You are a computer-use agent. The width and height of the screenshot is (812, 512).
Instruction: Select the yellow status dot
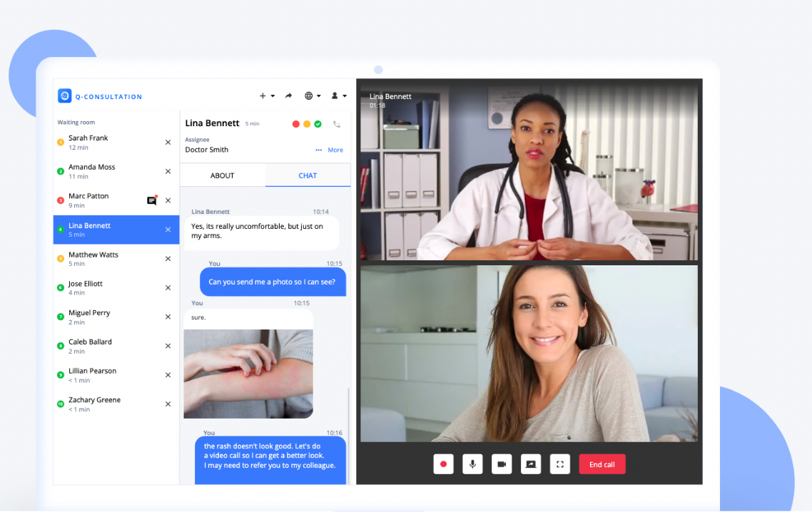(307, 124)
